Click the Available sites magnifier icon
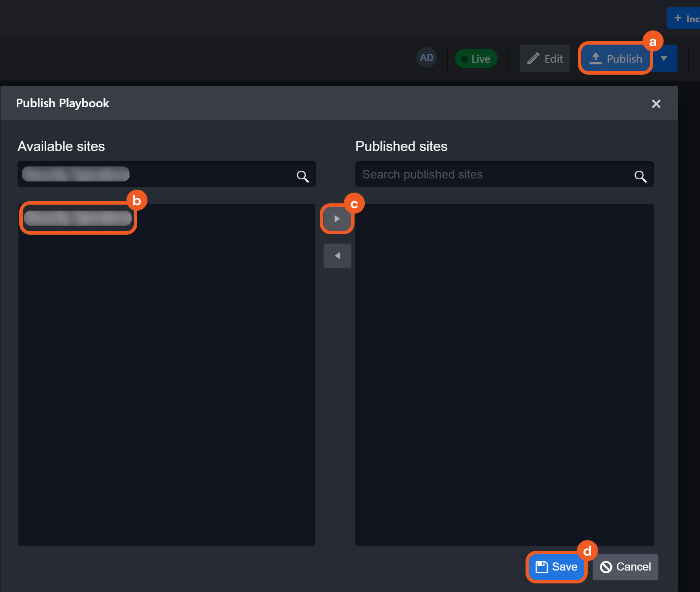700x592 pixels. pos(303,176)
